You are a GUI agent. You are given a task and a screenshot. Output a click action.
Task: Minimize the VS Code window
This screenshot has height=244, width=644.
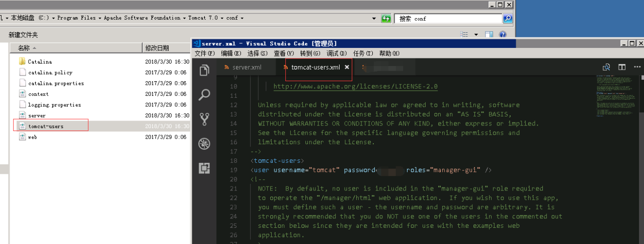(624, 44)
